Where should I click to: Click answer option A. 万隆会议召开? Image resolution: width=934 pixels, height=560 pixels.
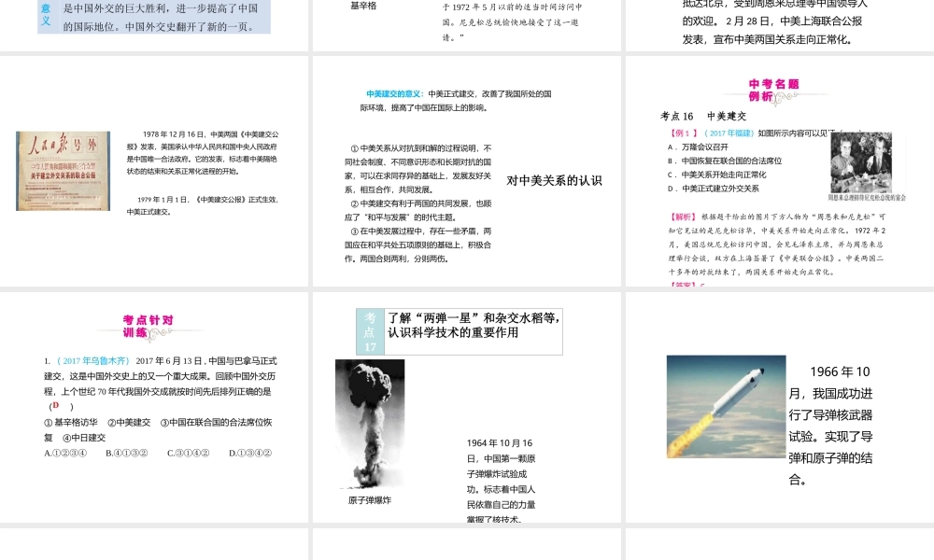pyautogui.click(x=698, y=147)
